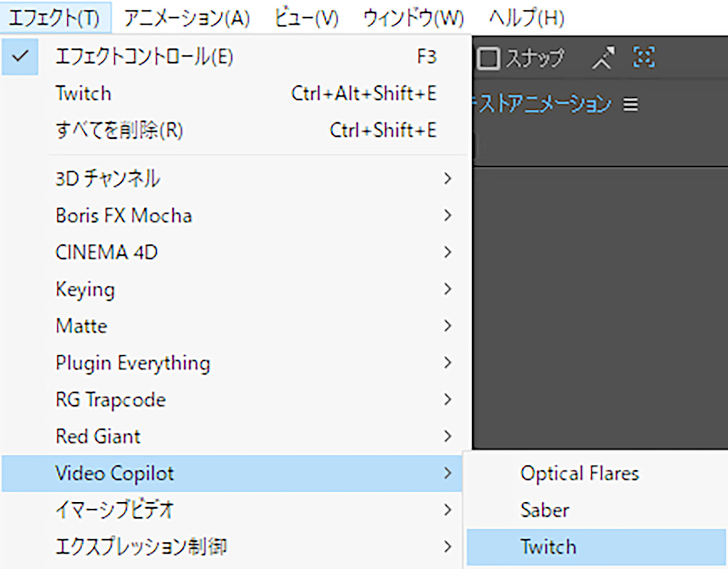The image size is (728, 569).
Task: Click the checkmark beside エフェクトコントロール
Action: click(x=20, y=56)
